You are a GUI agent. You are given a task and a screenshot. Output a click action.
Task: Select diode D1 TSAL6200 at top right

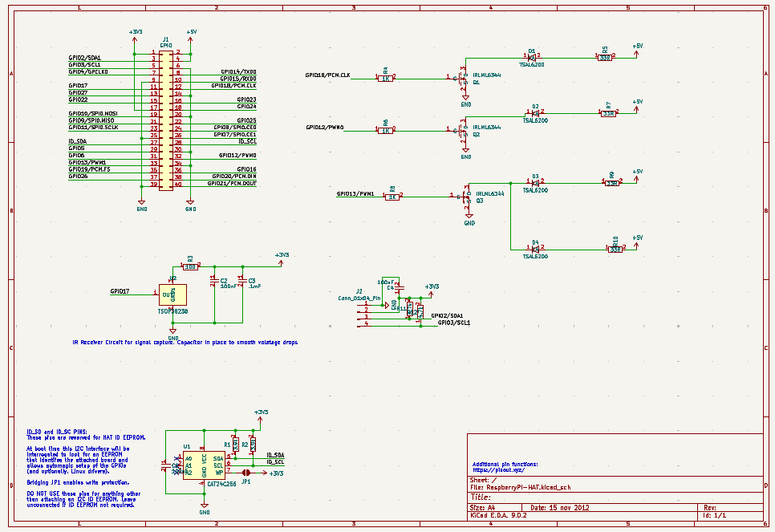[x=533, y=55]
